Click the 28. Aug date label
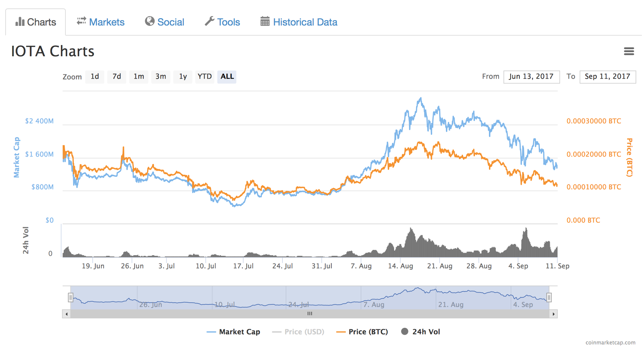 tap(479, 266)
